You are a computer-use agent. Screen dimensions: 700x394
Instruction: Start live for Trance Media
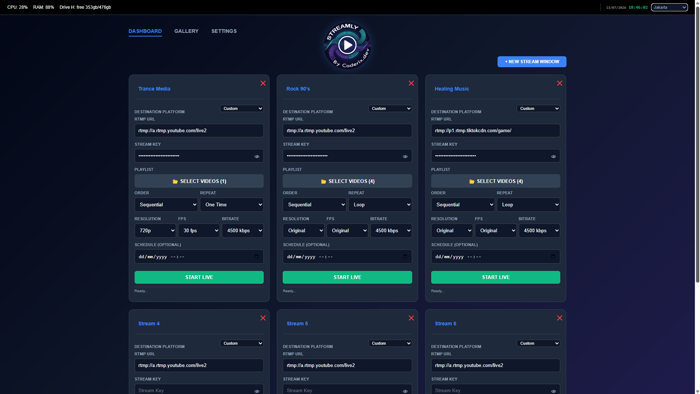tap(199, 277)
